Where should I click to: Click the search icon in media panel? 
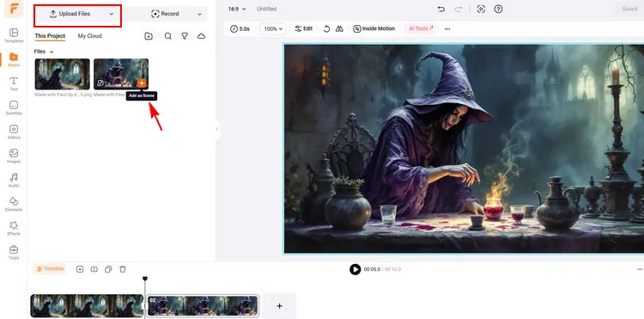coord(168,36)
